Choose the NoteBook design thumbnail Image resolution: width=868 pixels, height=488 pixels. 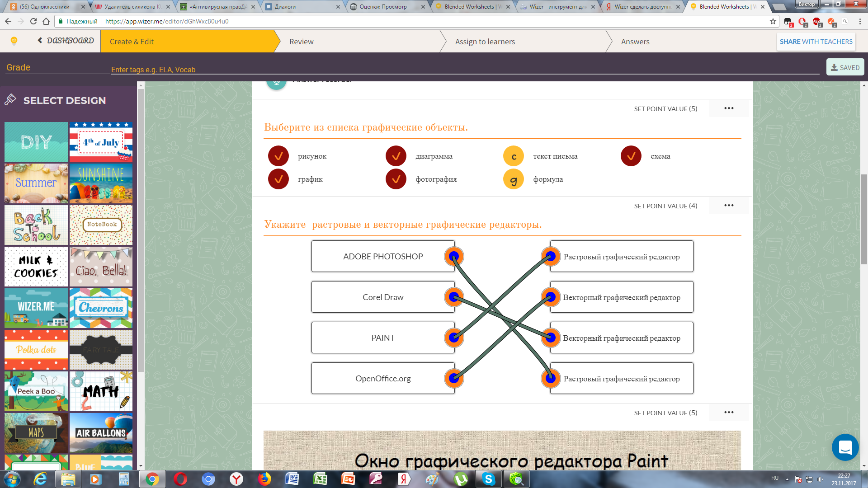101,225
